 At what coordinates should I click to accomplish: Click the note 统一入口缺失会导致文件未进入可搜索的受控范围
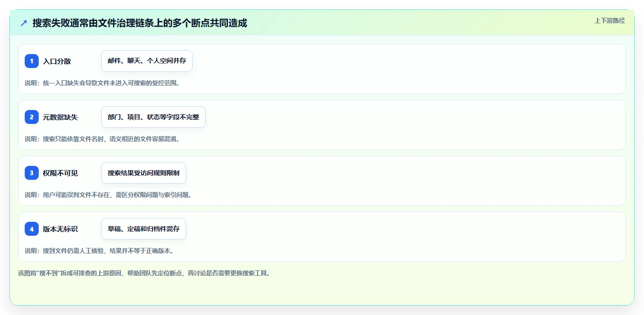[x=111, y=83]
